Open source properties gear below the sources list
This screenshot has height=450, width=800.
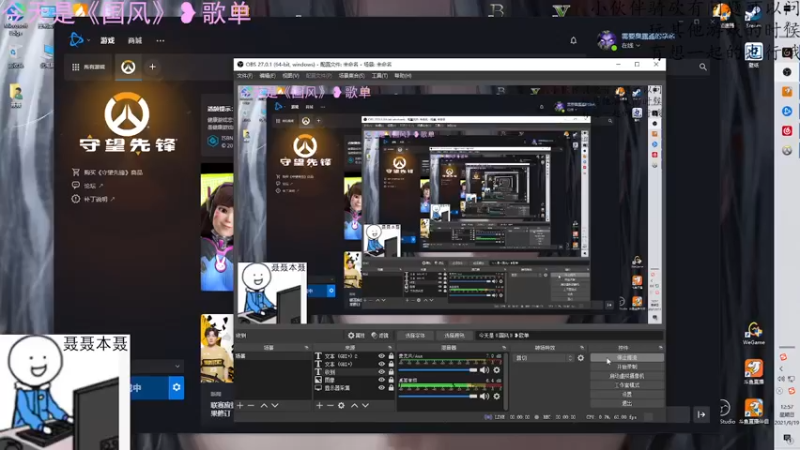coord(341,405)
